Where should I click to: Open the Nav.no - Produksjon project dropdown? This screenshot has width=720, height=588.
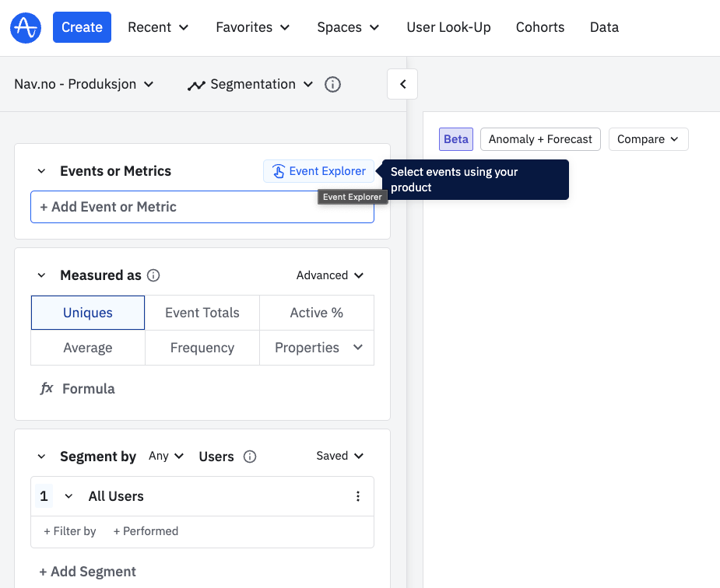point(84,84)
